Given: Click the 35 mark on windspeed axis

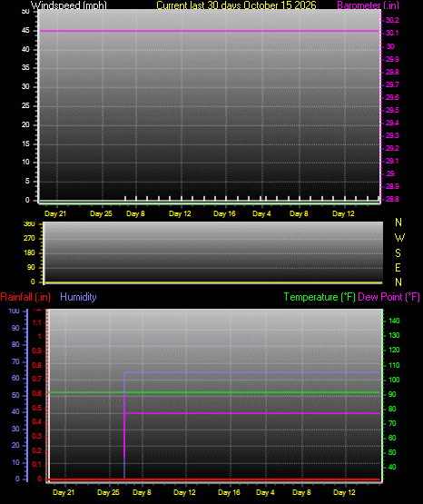Looking at the screenshot, I should coord(25,68).
